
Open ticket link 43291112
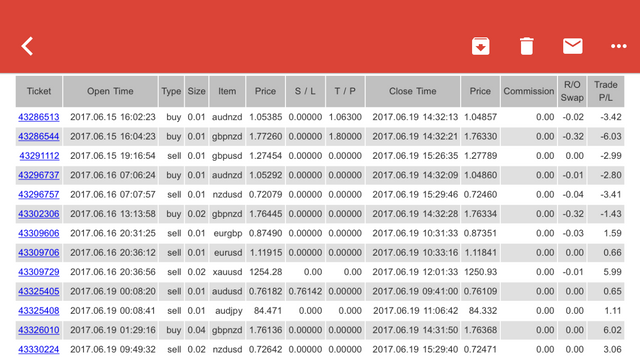pos(39,156)
